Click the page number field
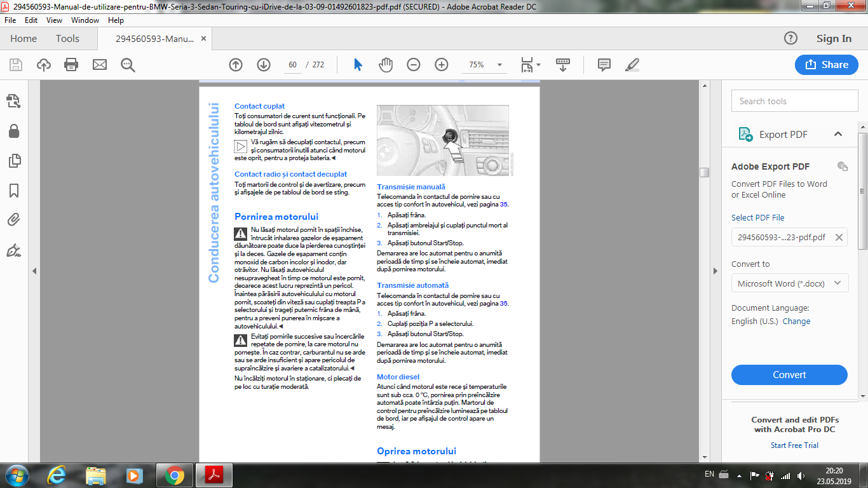 pyautogui.click(x=292, y=65)
